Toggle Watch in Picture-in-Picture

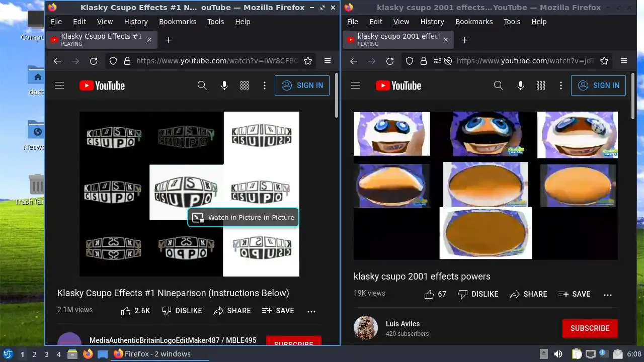(244, 217)
